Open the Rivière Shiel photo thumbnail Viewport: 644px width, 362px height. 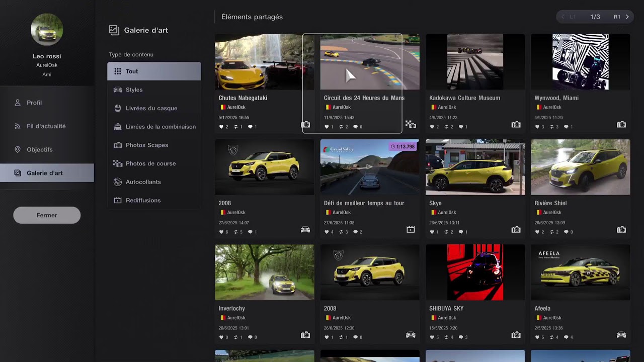click(581, 167)
